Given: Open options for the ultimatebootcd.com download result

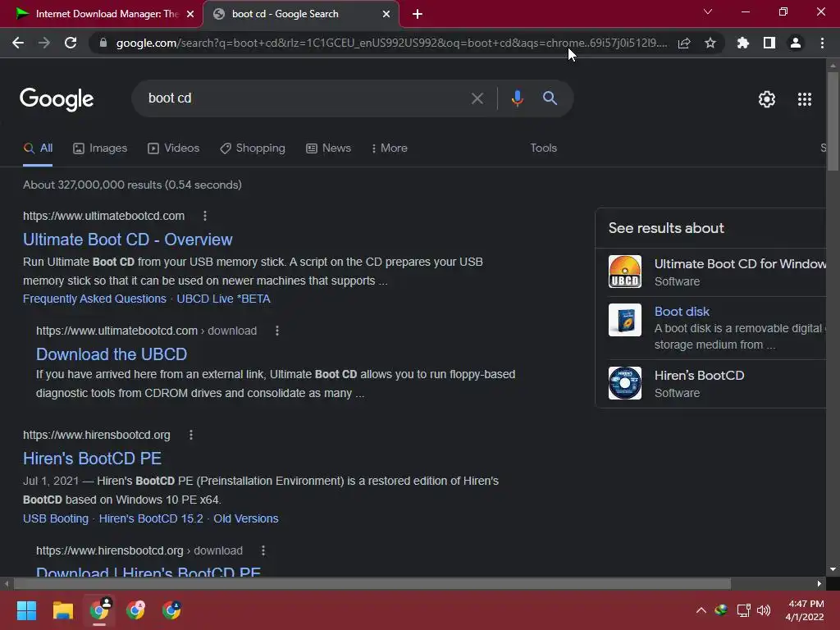Looking at the screenshot, I should click(277, 331).
